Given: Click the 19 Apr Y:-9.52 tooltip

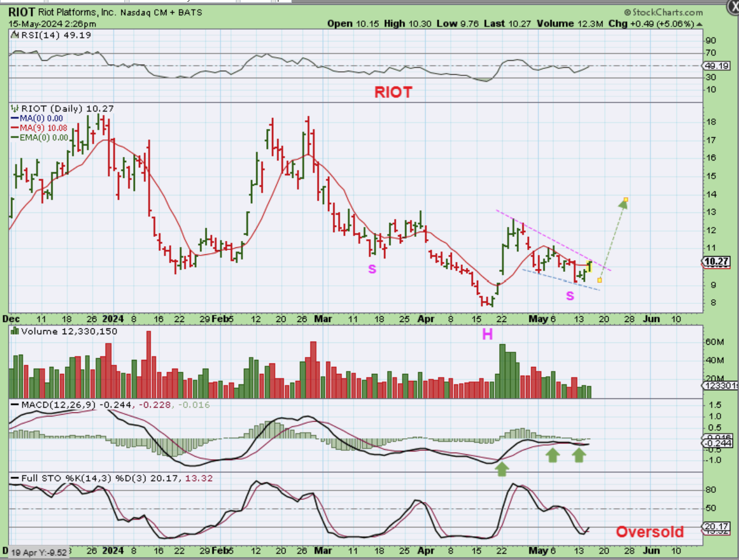Looking at the screenshot, I should pos(39,552).
